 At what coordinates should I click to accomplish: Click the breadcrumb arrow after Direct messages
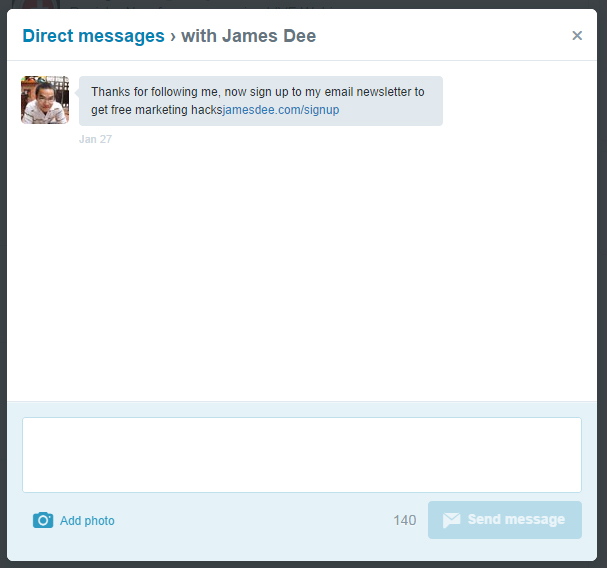tap(172, 36)
